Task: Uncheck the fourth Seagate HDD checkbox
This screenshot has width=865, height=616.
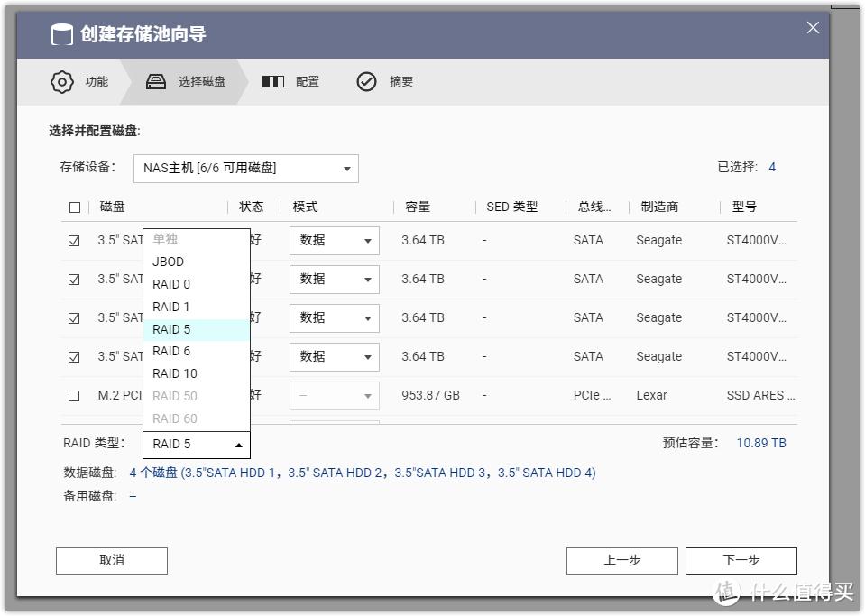Action: coord(74,356)
